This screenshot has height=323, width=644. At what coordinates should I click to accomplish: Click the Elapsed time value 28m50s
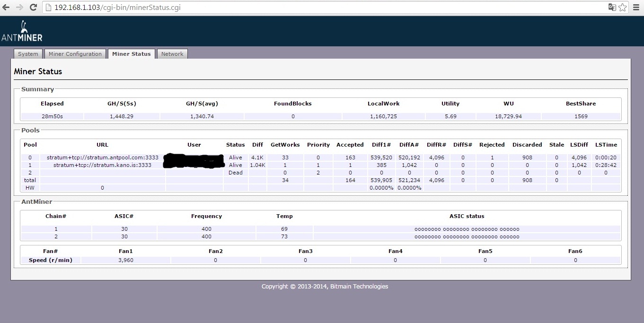click(x=52, y=116)
